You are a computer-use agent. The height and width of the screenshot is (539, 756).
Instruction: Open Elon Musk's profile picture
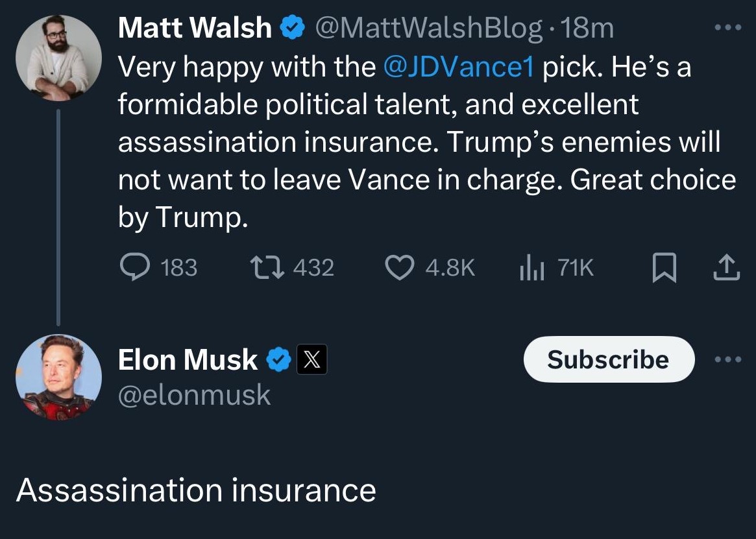[58, 377]
